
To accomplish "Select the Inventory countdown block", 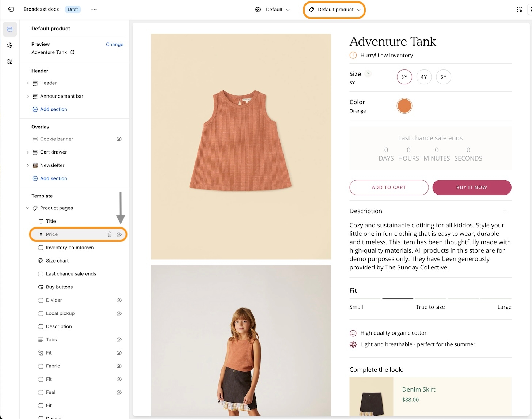I will tap(70, 248).
